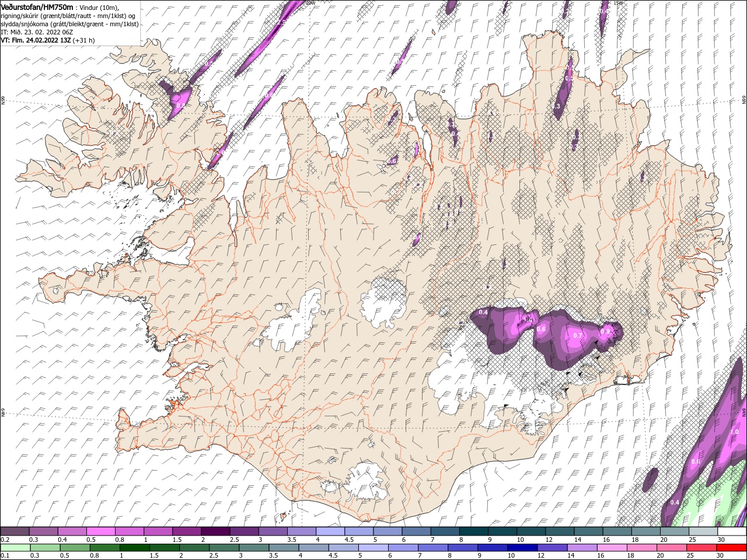Pick the 25 coral-red swatch in the lower scale
This screenshot has height=560, width=747.
pyautogui.click(x=702, y=547)
